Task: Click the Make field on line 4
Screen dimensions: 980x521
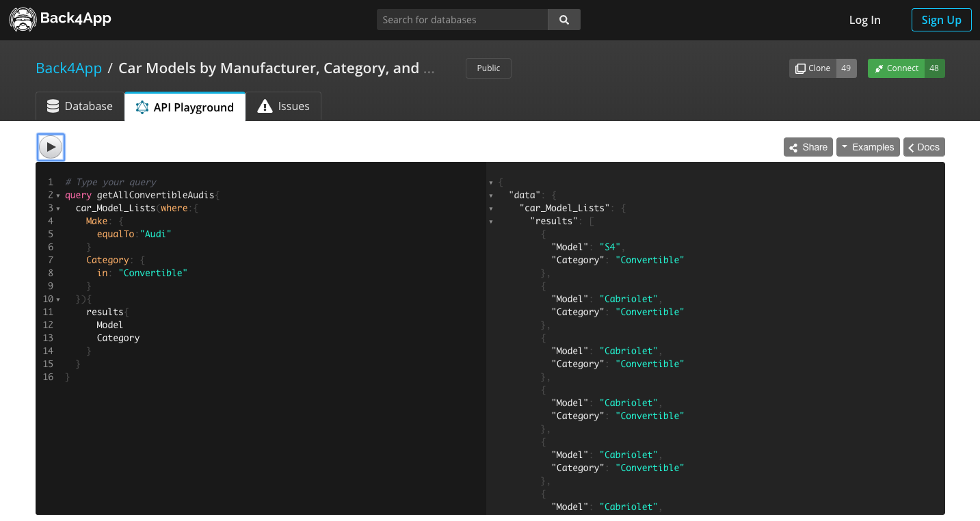Action: coord(97,221)
